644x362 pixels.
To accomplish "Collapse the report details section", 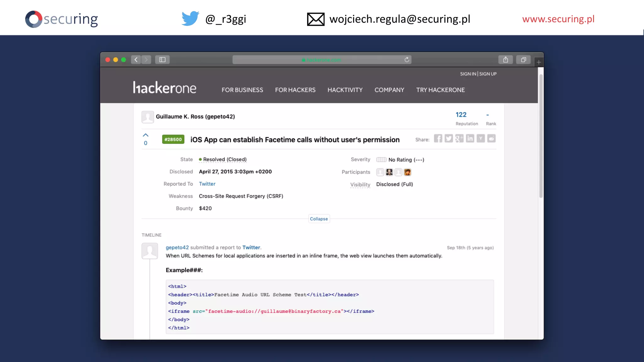I will (319, 219).
